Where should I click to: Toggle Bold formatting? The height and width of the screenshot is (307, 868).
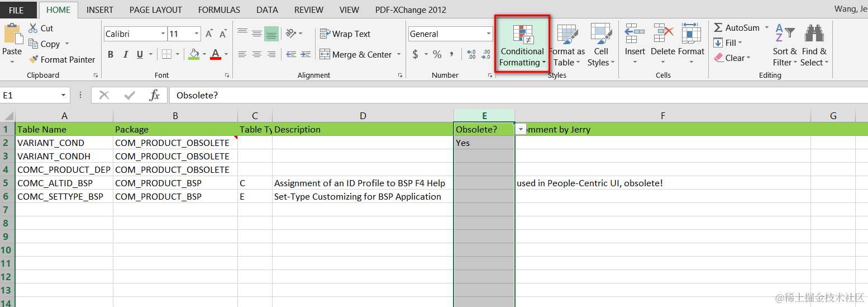tap(111, 54)
